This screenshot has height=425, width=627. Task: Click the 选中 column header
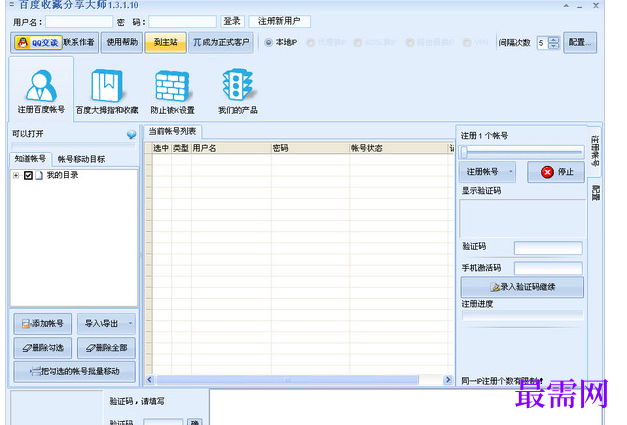click(x=162, y=148)
